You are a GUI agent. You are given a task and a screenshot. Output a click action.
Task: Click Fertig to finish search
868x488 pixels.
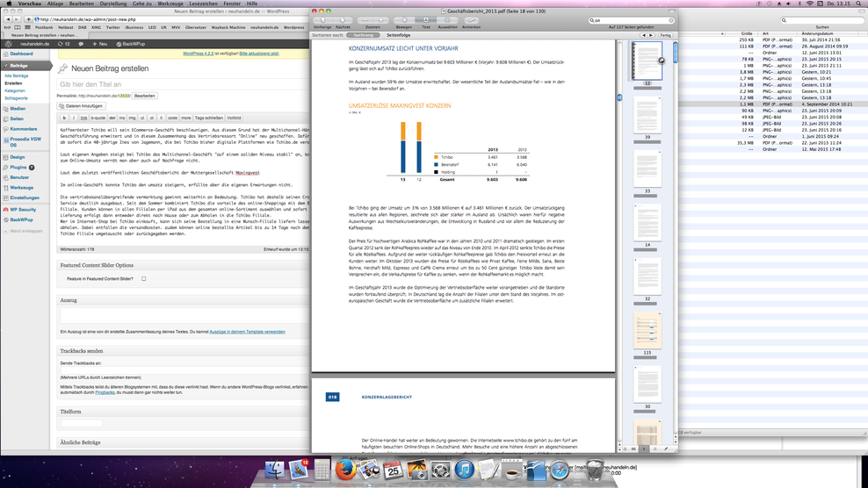665,35
